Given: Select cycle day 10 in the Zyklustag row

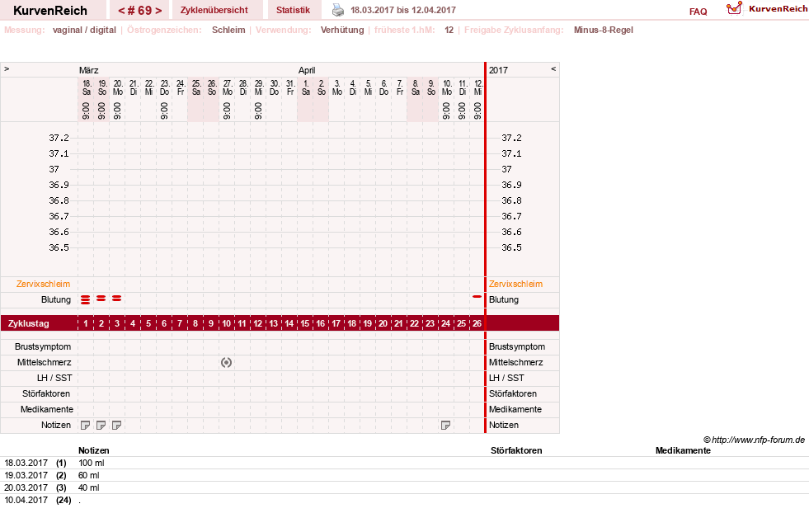Looking at the screenshot, I should [x=227, y=323].
